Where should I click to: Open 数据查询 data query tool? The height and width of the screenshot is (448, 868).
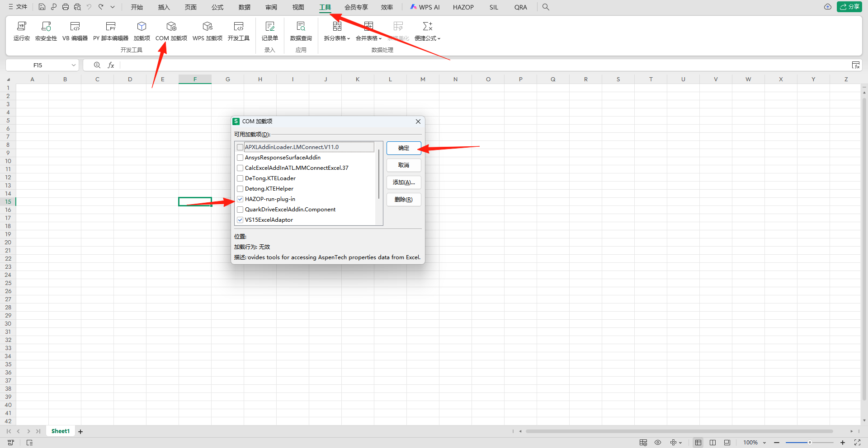(x=301, y=31)
